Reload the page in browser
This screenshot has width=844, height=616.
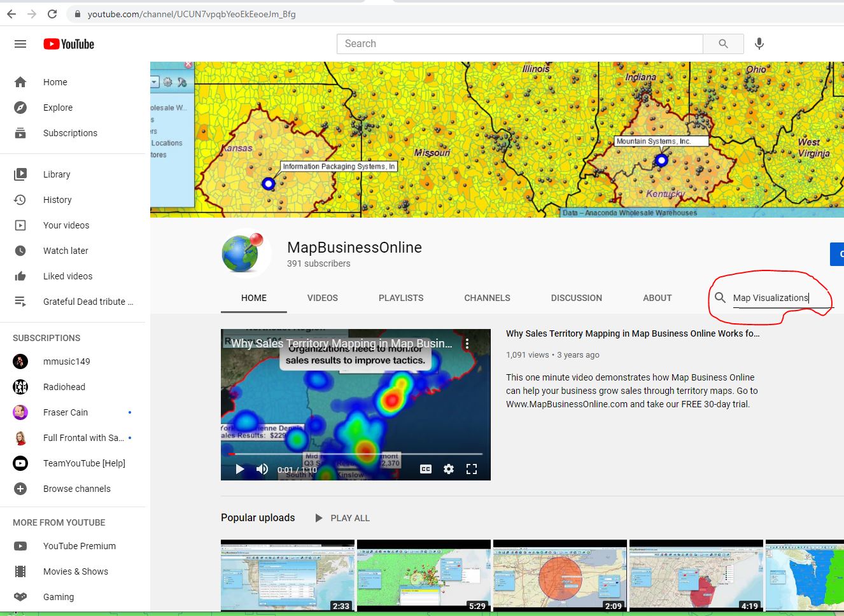(52, 13)
